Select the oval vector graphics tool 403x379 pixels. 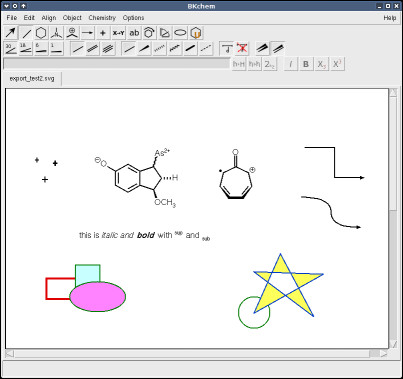coord(181,33)
